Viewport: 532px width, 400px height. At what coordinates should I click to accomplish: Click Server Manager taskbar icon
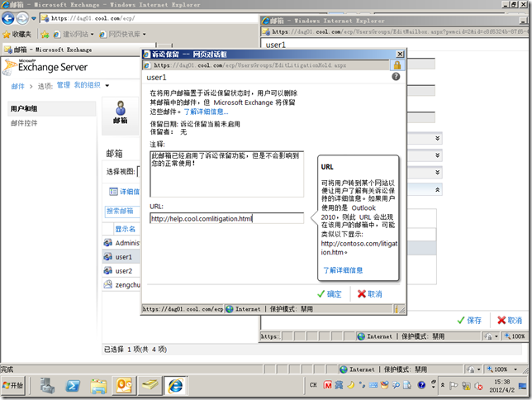coord(48,385)
